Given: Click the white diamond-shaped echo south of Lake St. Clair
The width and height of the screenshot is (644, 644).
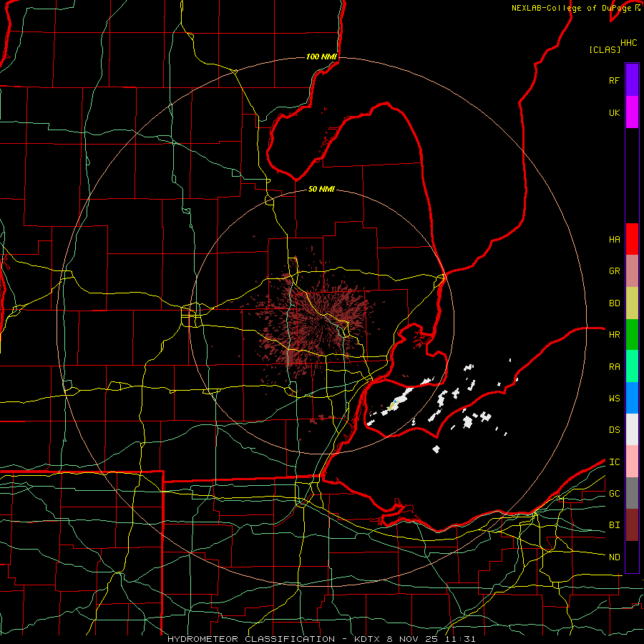Looking at the screenshot, I should pyautogui.click(x=436, y=449).
